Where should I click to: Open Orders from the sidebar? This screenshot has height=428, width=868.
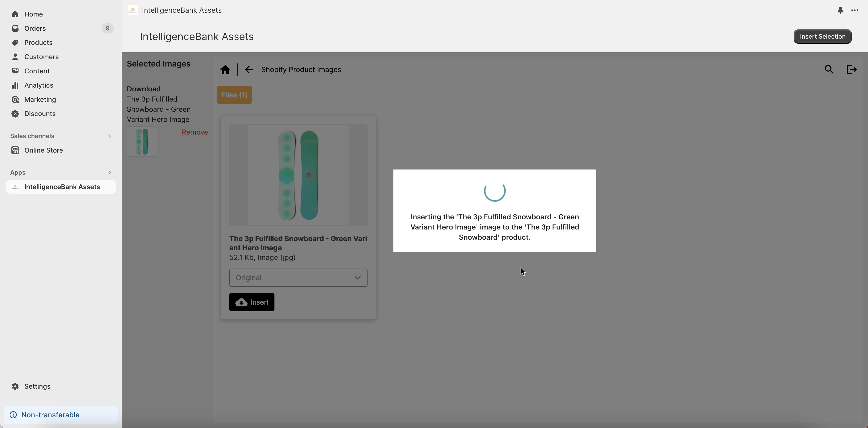(x=35, y=28)
